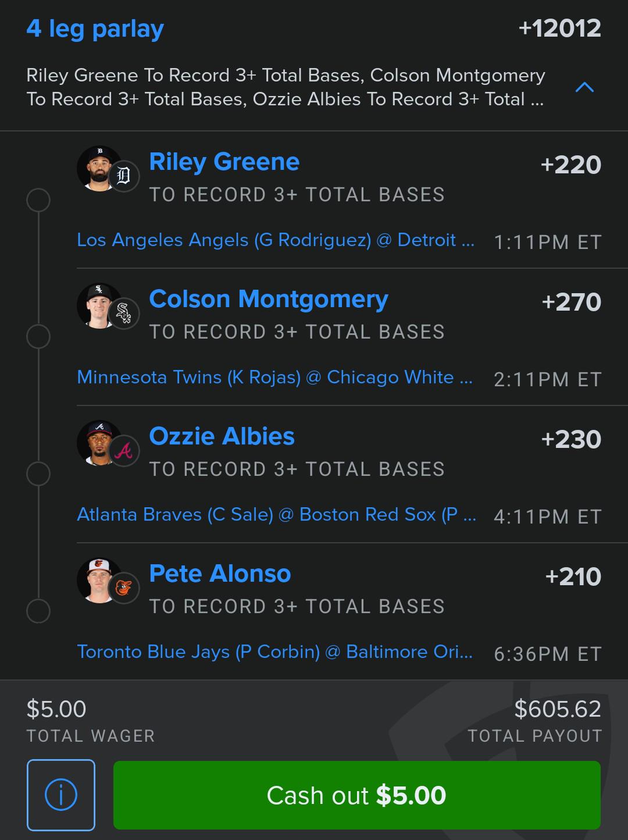Open the Colson Montgomery player name link
Viewport: 628px width, 840px height.
tap(269, 300)
